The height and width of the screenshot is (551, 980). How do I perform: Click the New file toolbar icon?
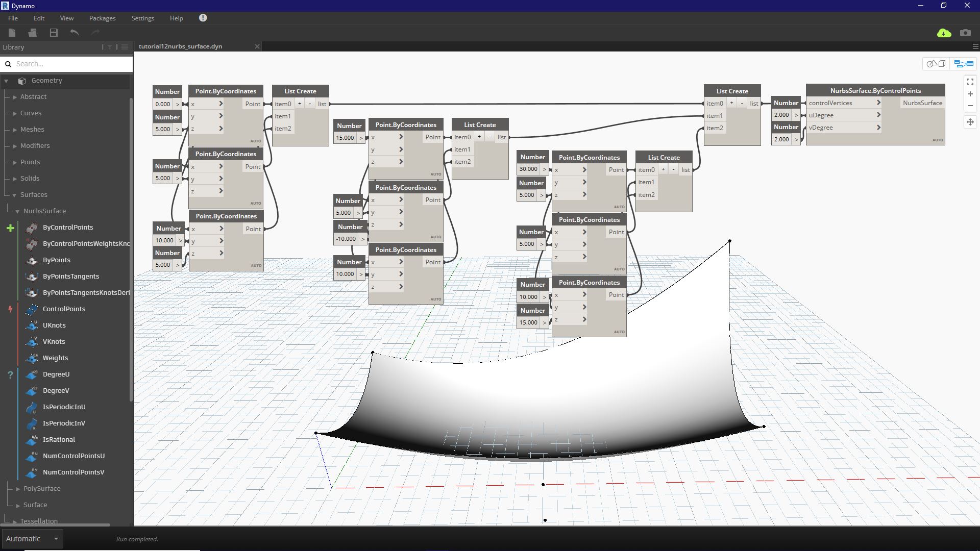[x=12, y=33]
